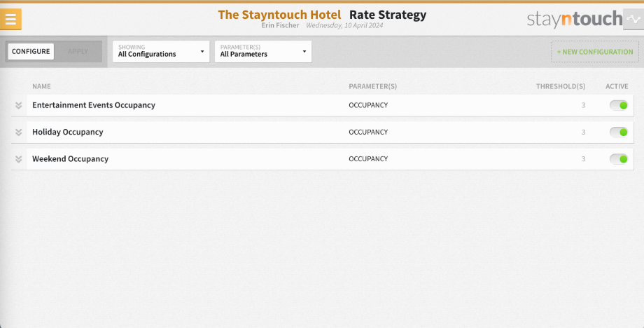Expand the Weekend Occupancy row chevron
The width and height of the screenshot is (644, 328).
pyautogui.click(x=18, y=159)
